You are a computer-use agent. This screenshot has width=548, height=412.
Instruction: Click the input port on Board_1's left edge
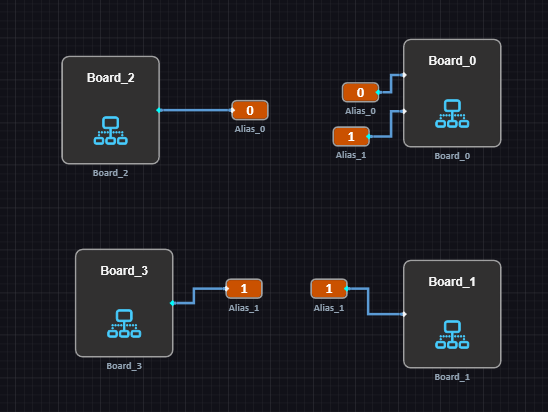pyautogui.click(x=404, y=314)
